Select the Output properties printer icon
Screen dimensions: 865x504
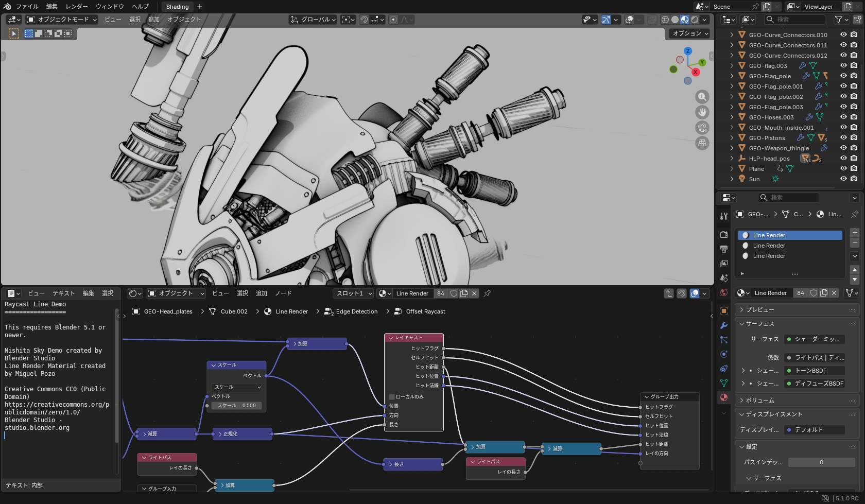(723, 249)
